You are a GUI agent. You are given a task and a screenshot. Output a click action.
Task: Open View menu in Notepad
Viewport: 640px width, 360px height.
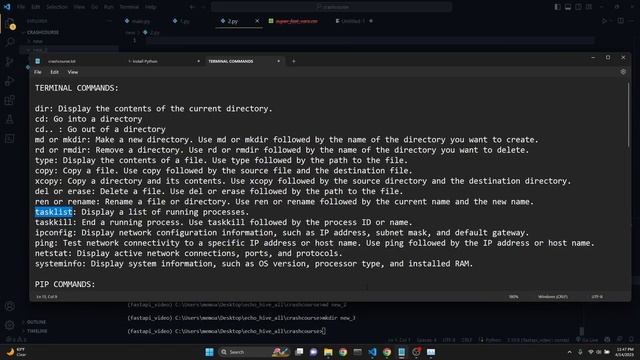pyautogui.click(x=73, y=72)
